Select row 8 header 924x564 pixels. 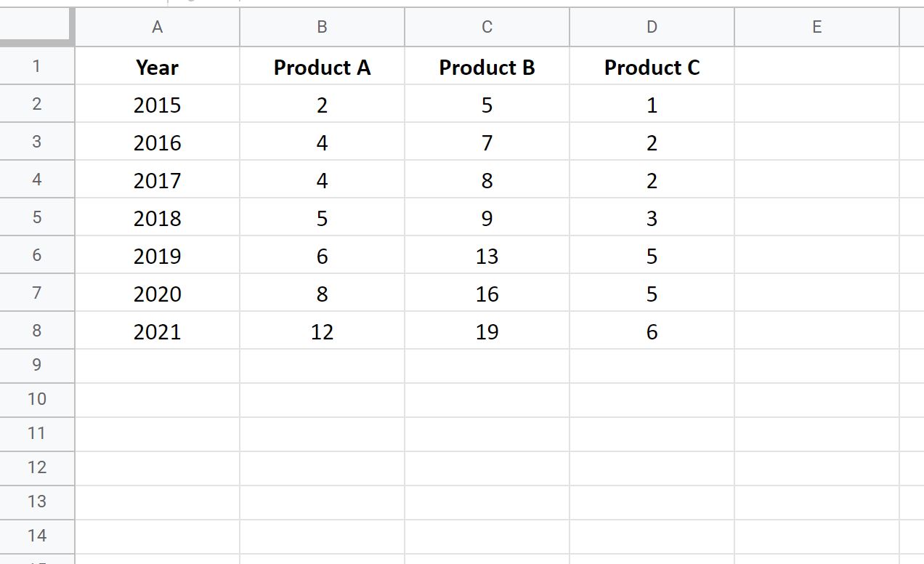(37, 331)
